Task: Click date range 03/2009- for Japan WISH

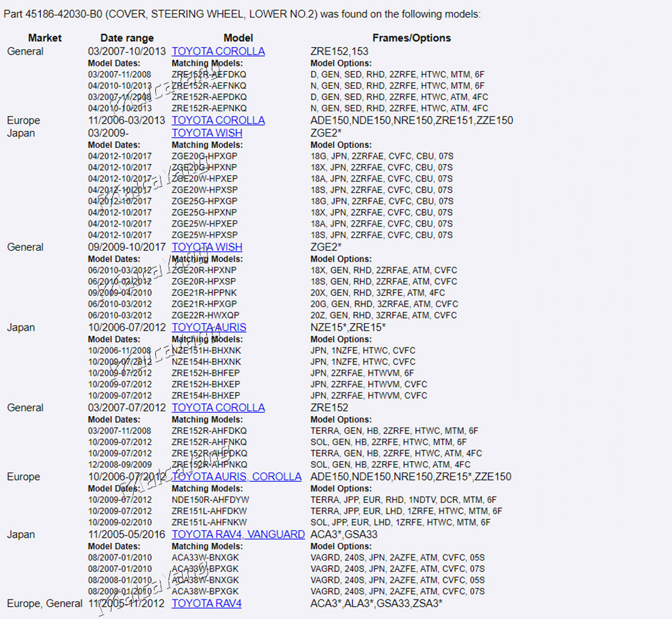Action: [108, 133]
